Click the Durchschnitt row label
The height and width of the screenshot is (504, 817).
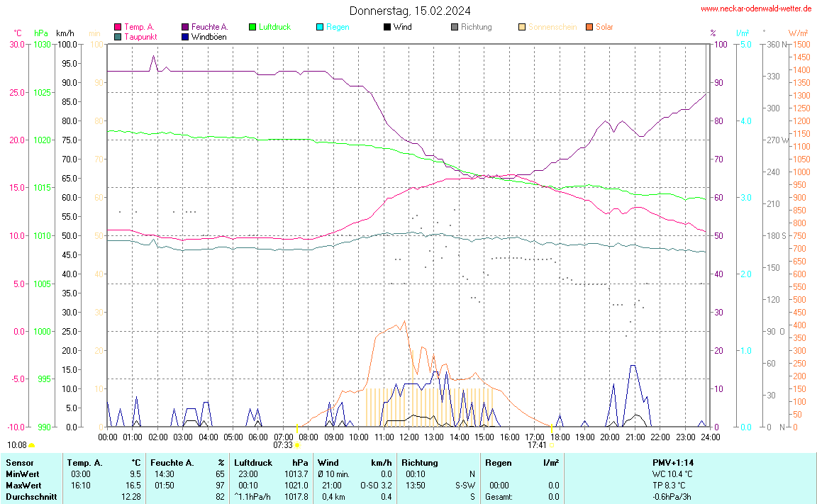tap(31, 497)
